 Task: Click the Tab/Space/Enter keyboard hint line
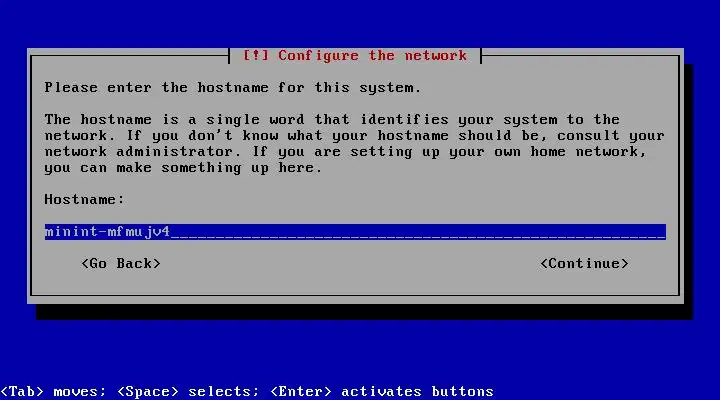[247, 391]
